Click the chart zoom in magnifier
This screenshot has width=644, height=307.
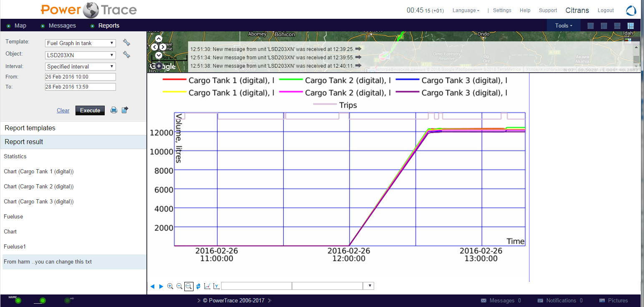(x=170, y=286)
